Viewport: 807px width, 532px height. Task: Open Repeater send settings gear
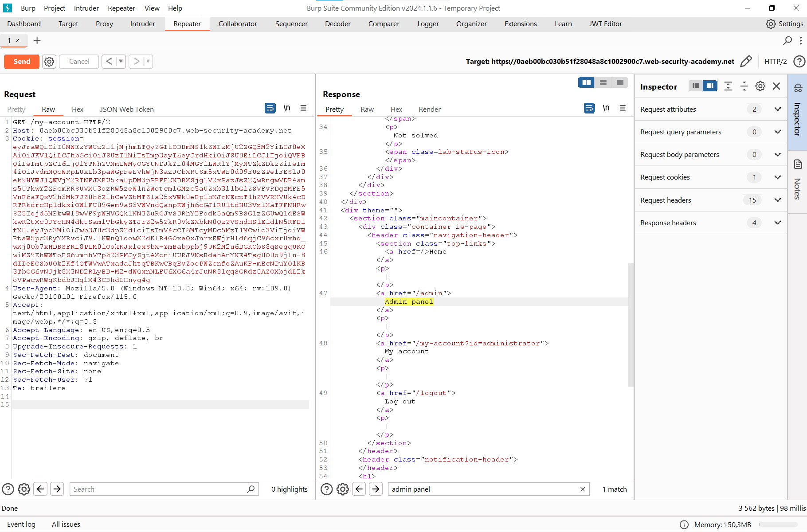point(49,62)
